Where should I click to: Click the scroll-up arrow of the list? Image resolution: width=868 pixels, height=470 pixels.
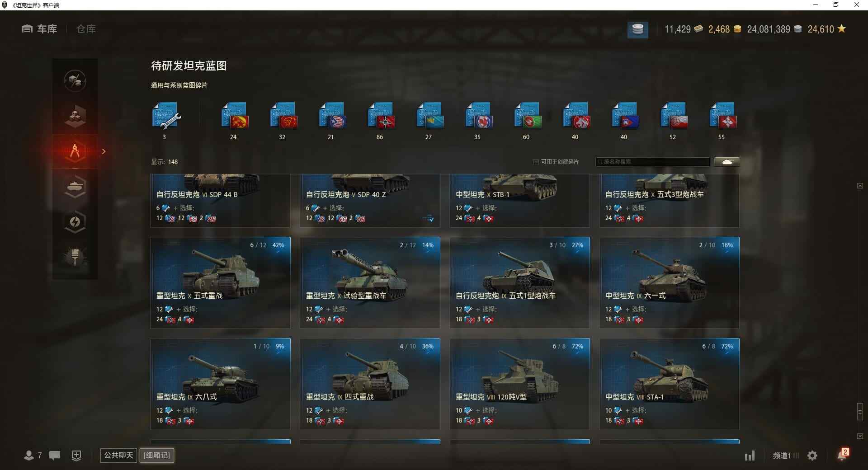click(x=860, y=186)
